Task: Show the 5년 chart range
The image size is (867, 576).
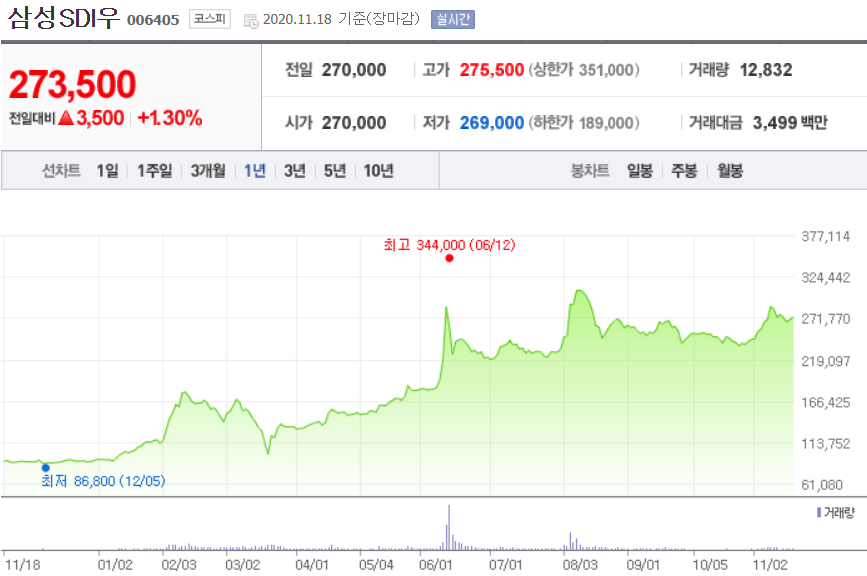Action: (335, 171)
